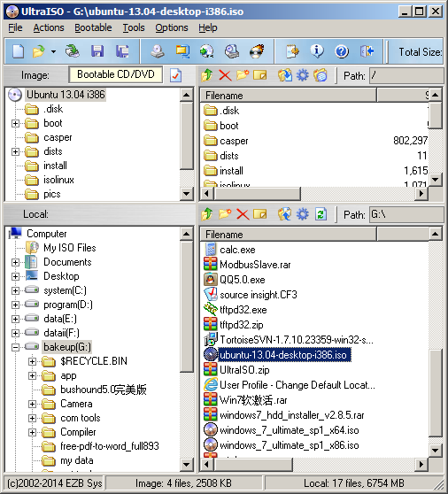Create new folder in image pane
This screenshot has height=494, width=448.
[x=243, y=75]
